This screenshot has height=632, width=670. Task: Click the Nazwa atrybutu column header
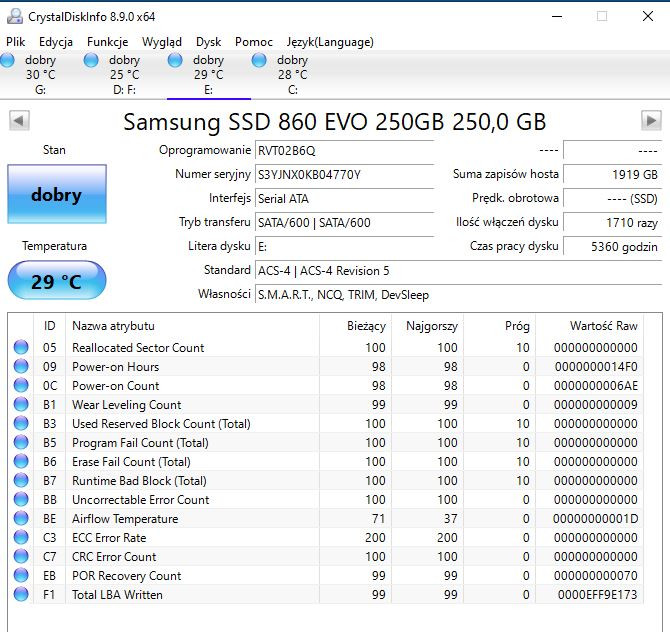(x=192, y=326)
